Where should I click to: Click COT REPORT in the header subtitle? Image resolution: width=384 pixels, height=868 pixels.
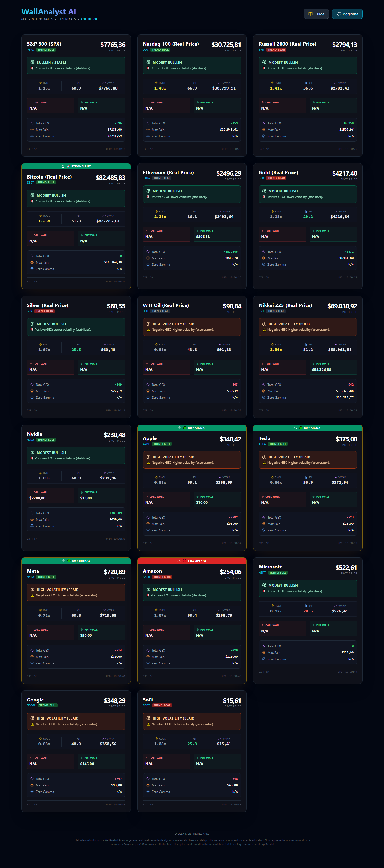(90, 19)
